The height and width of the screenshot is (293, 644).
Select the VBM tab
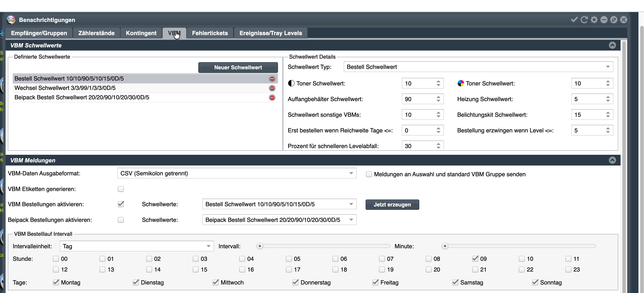tap(174, 33)
